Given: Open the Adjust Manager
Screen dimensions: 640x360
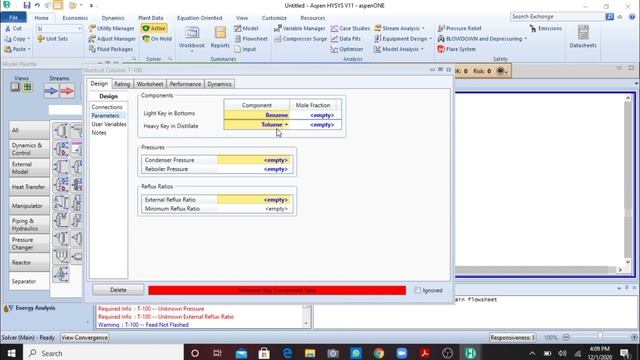Looking at the screenshot, I should pos(112,39).
